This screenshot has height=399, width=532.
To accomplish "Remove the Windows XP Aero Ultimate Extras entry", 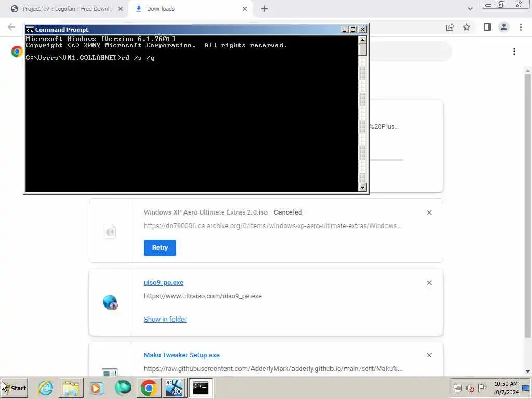I will [429, 212].
